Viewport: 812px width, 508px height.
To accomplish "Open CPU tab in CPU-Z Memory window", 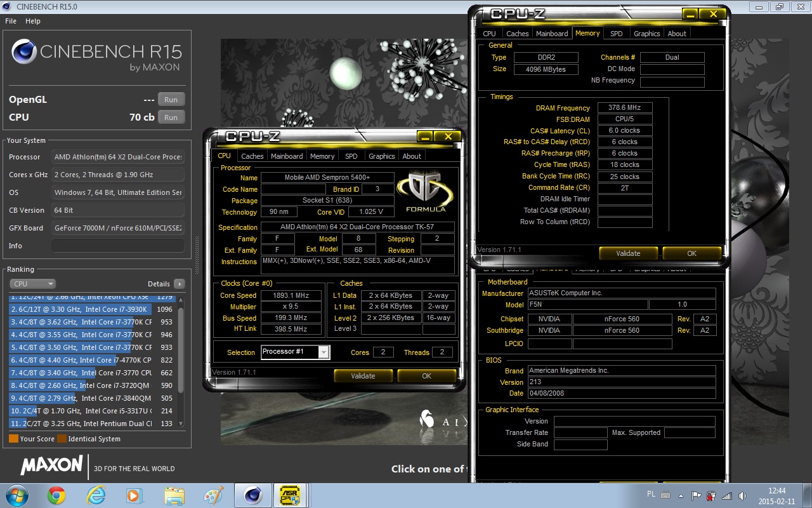I will click(489, 34).
